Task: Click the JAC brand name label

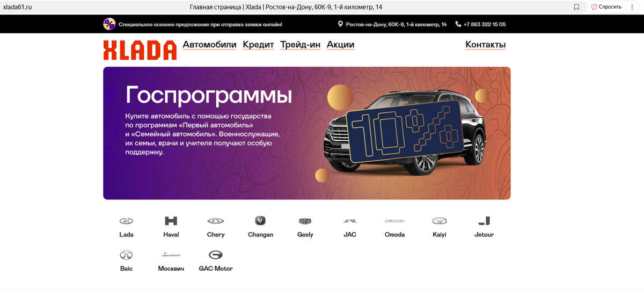Action: click(x=350, y=235)
